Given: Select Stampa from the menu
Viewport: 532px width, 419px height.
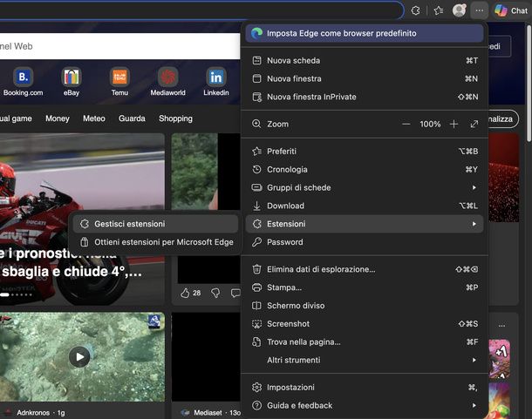Looking at the screenshot, I should coord(365,287).
